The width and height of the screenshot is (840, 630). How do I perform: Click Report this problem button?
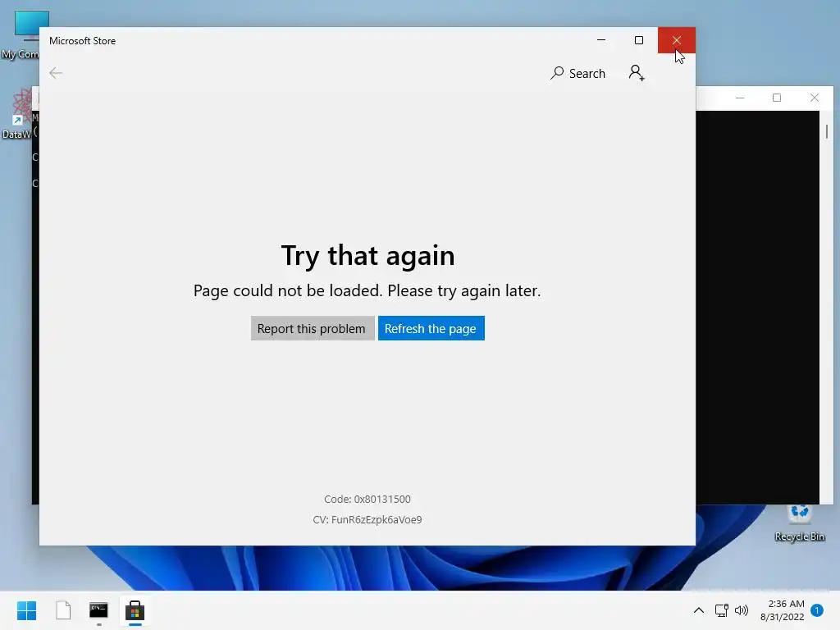tap(312, 328)
